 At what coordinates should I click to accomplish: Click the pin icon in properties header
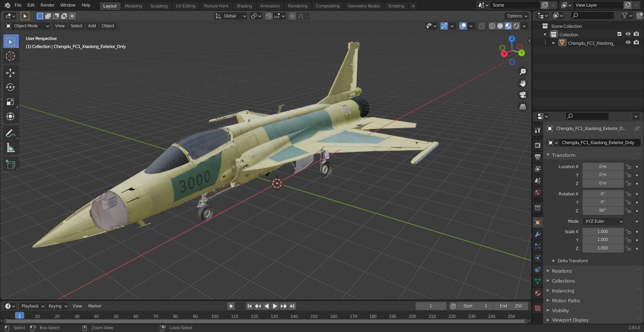636,129
